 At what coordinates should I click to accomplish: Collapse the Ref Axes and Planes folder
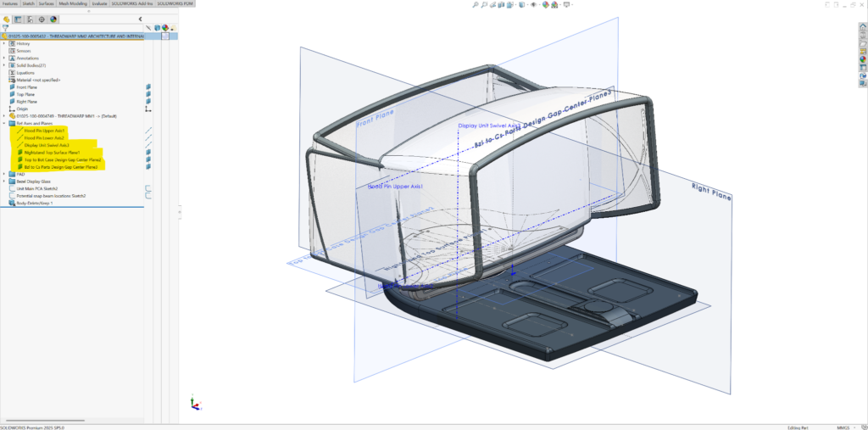pyautogui.click(x=4, y=123)
